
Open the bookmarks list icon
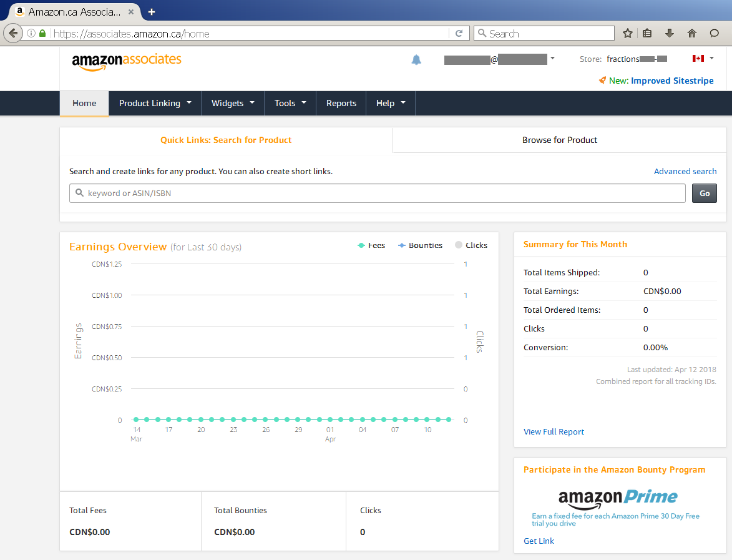click(x=647, y=33)
